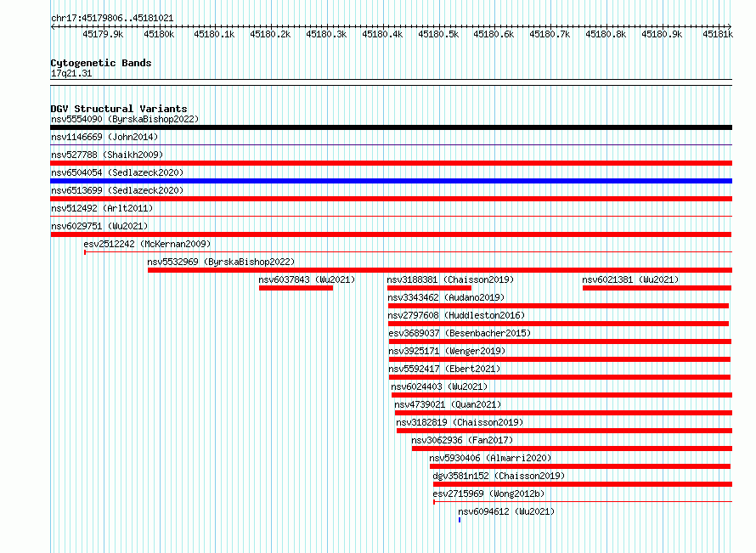
Task: Click the short red bar under nsv6037843
Action: pos(296,288)
